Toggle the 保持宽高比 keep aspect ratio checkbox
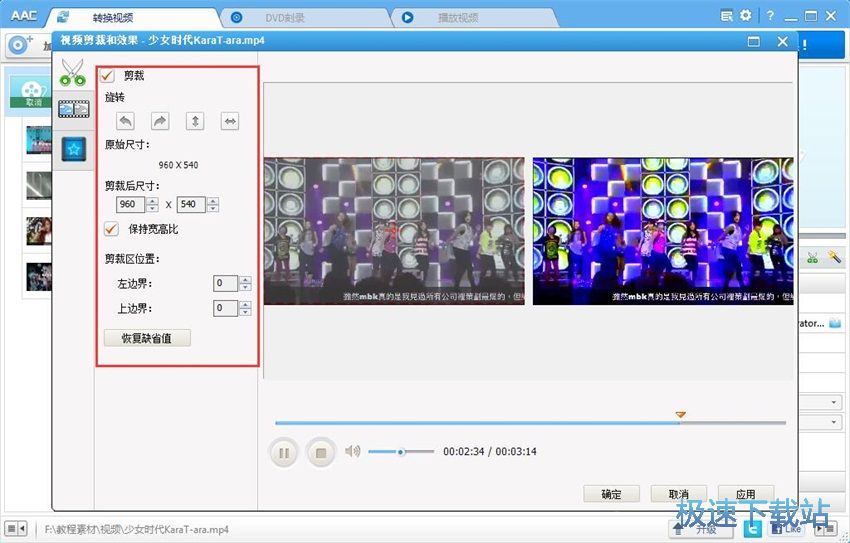The image size is (850, 543). click(x=111, y=229)
